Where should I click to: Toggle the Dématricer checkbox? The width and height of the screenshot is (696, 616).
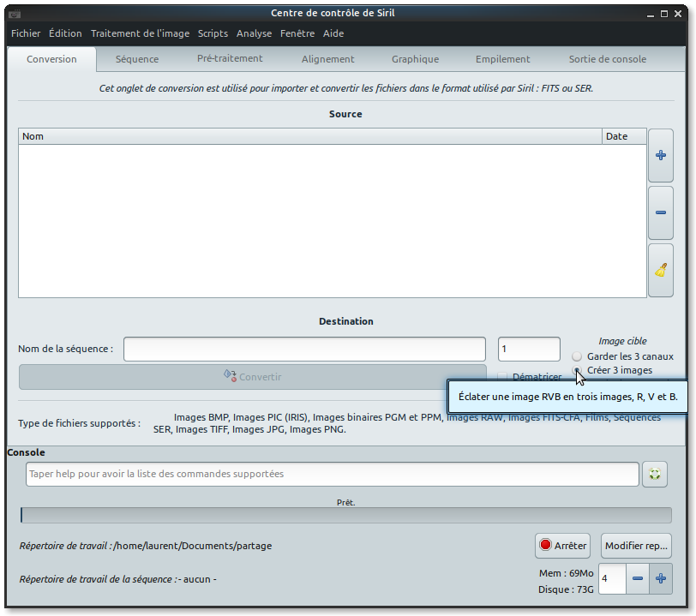point(502,377)
